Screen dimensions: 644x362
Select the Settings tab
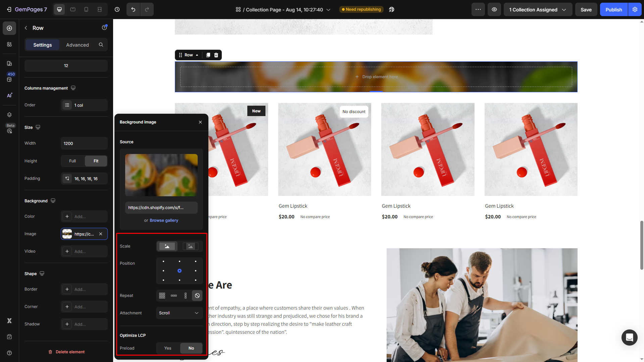pos(43,45)
